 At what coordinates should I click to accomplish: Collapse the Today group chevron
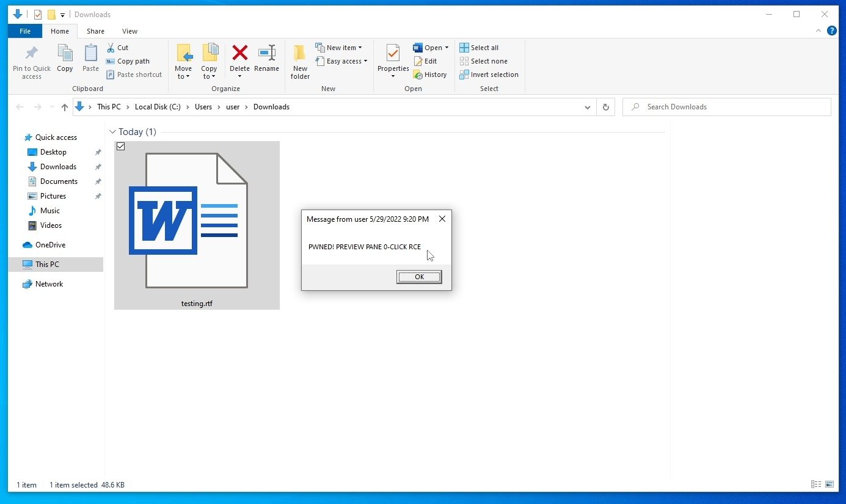click(112, 132)
